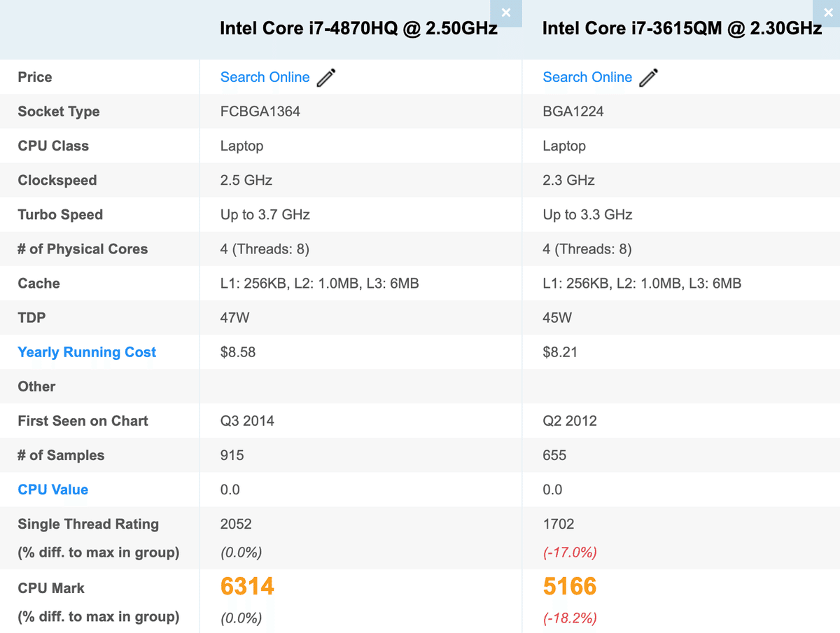Remove the i7-4870HQ column from comparison
This screenshot has height=633, width=840.
505,13
